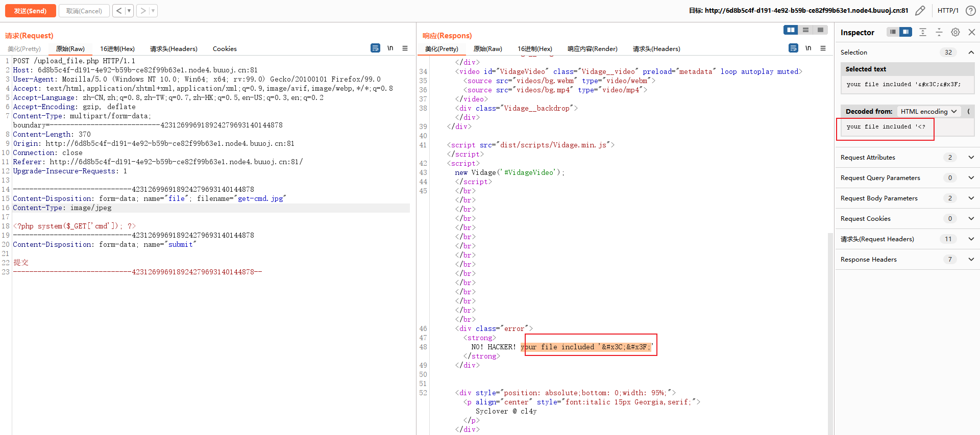Edit target with the pencil icon
Viewport: 980px width, 435px height.
tap(920, 11)
